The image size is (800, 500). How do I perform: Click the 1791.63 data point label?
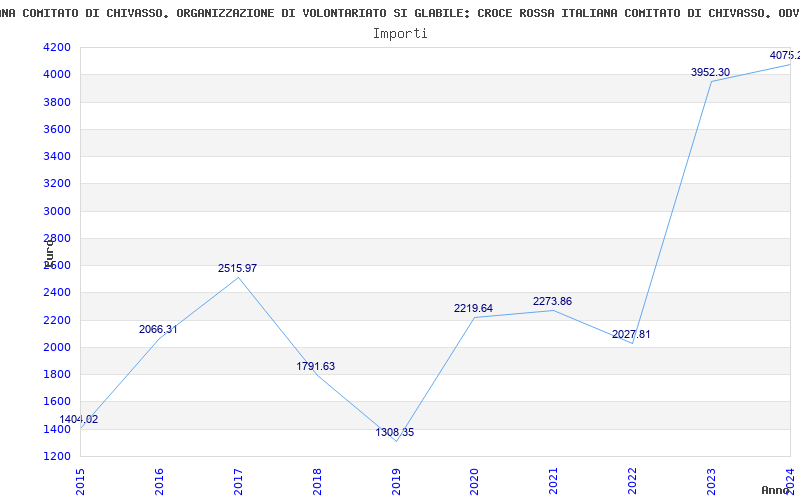point(316,366)
